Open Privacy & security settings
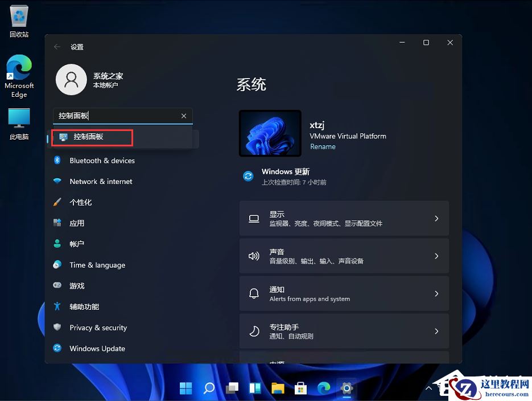532x401 pixels. (98, 328)
